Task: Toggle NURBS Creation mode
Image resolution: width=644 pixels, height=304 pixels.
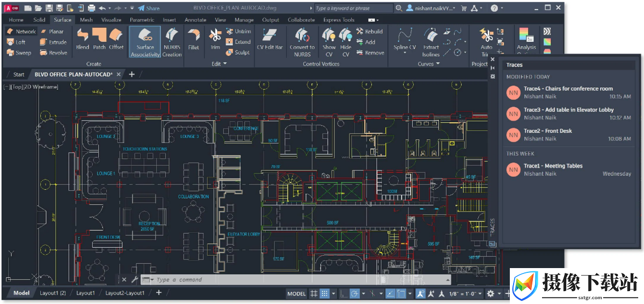Action: 172,42
